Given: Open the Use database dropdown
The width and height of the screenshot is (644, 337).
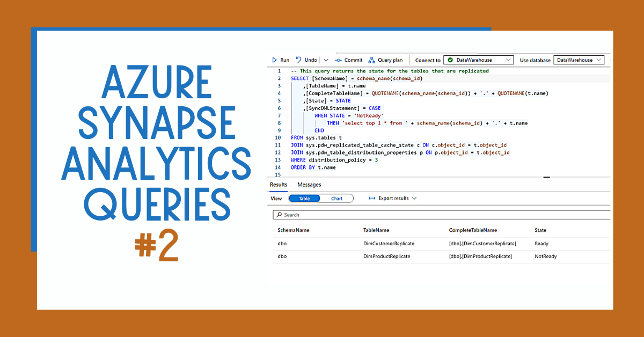Looking at the screenshot, I should [579, 60].
